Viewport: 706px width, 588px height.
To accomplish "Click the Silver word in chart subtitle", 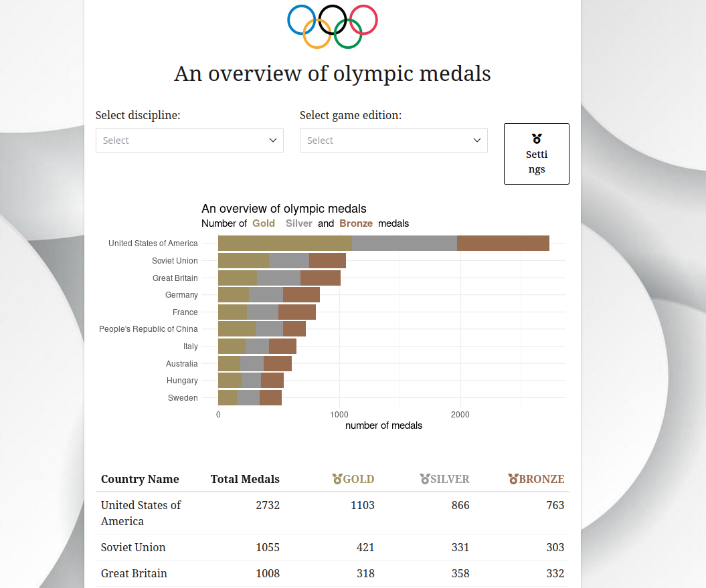I will [298, 223].
